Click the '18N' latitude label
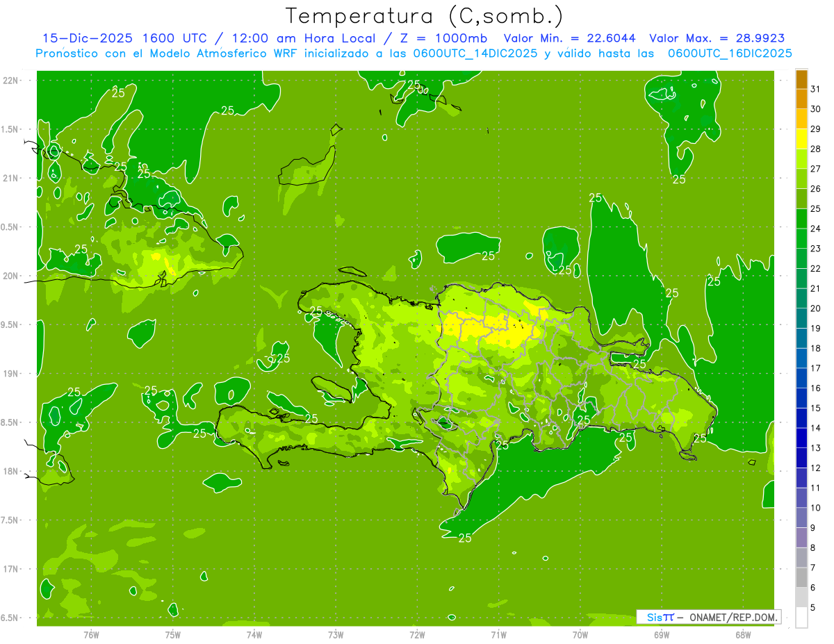The width and height of the screenshot is (834, 644). click(12, 471)
